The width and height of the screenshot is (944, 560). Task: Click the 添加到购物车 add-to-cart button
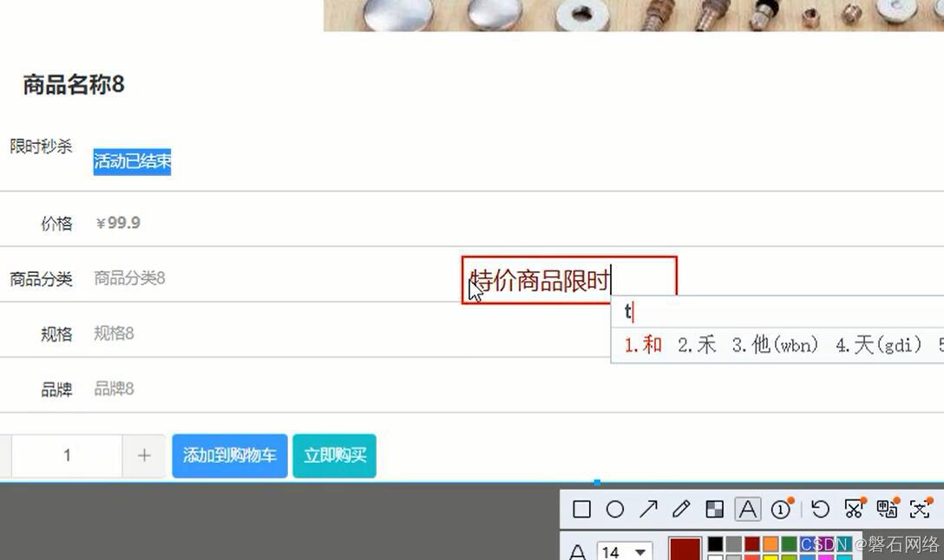pos(229,455)
